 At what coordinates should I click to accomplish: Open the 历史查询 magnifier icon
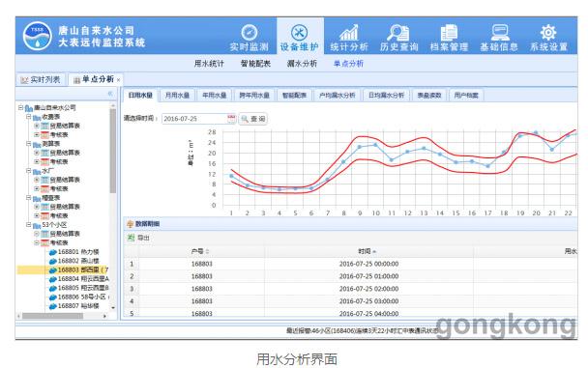point(398,33)
